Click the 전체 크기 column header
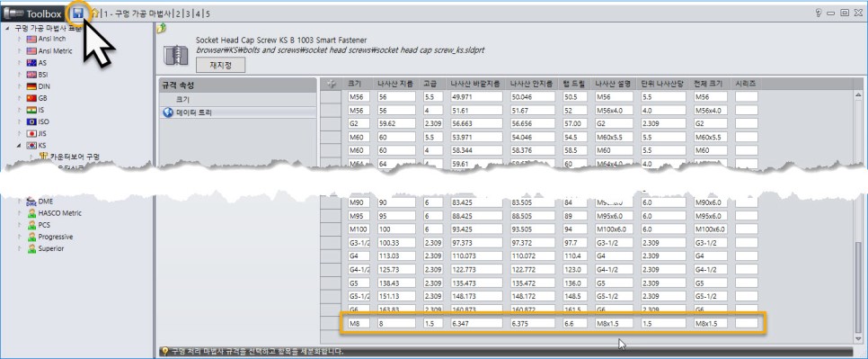868x359 pixels. [710, 85]
